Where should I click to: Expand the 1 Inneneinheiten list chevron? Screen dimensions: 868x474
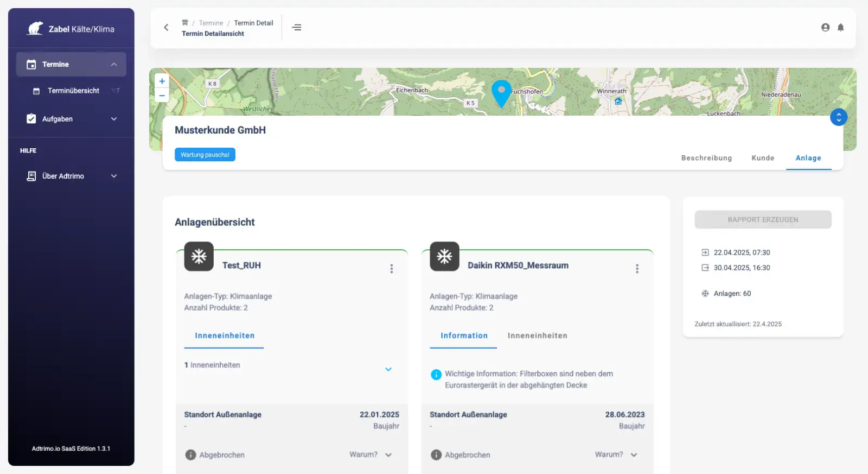pos(388,369)
